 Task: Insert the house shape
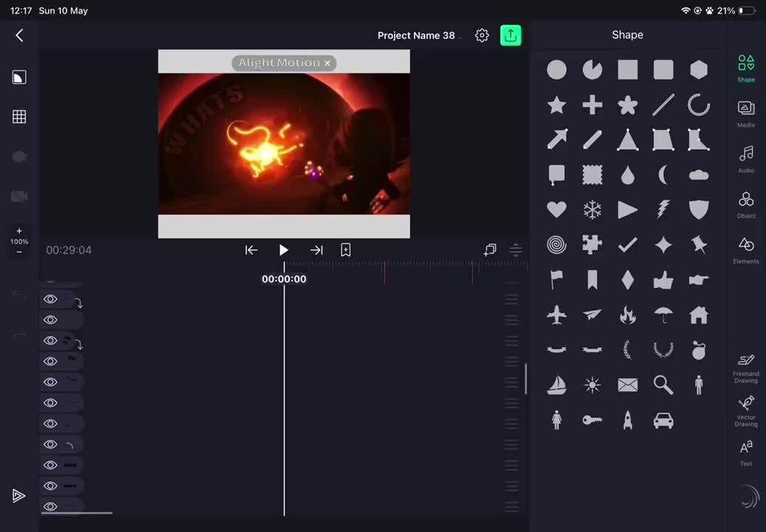pos(699,315)
